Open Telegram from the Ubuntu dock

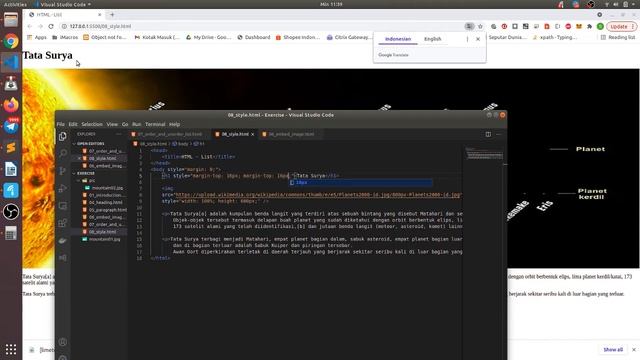tap(11, 126)
